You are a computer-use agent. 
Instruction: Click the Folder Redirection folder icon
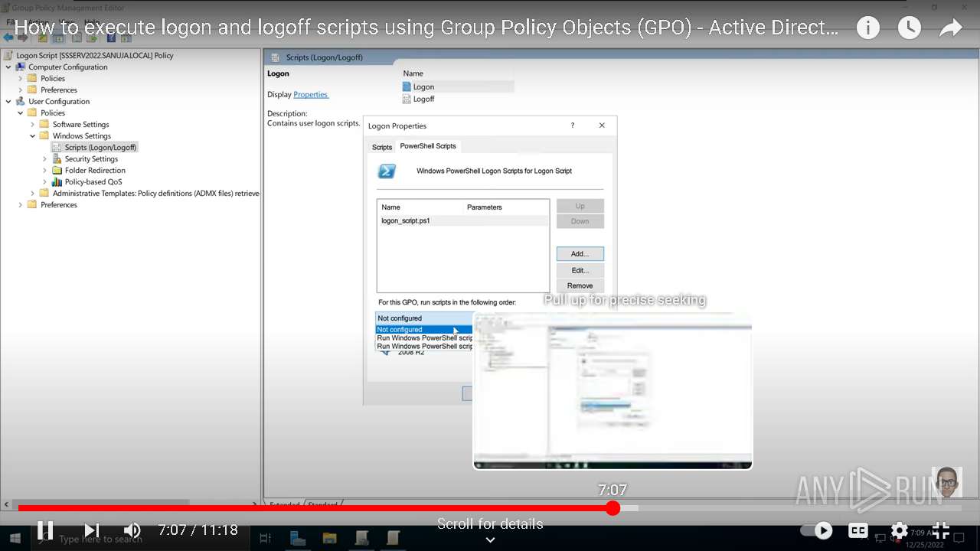click(57, 170)
